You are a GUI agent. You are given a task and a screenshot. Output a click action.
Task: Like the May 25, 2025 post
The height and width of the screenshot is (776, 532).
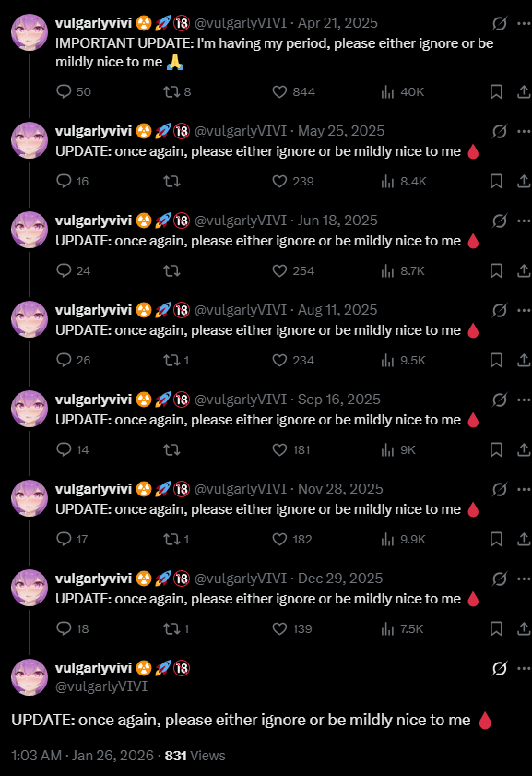292,181
